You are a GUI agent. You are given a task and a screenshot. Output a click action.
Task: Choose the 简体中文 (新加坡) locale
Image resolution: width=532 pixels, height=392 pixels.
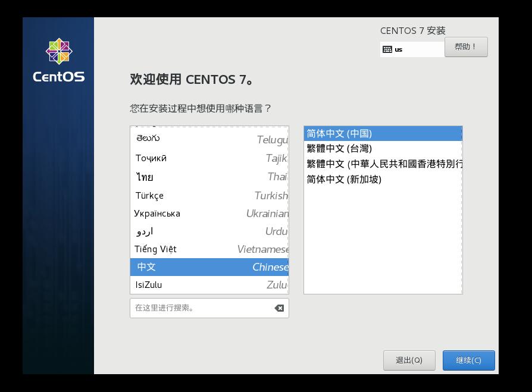pyautogui.click(x=383, y=179)
